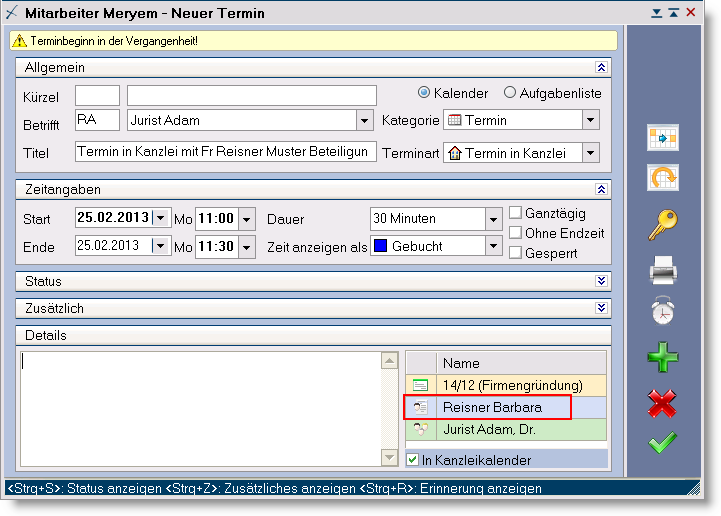This screenshot has width=721, height=516.
Task: Click the green checkmark save icon
Action: pos(662,442)
